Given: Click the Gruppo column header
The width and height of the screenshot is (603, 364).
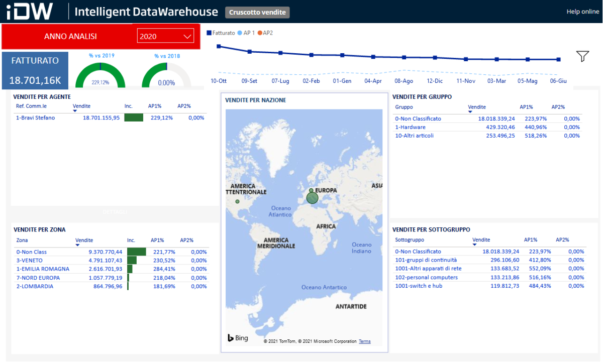Looking at the screenshot, I should point(404,106).
